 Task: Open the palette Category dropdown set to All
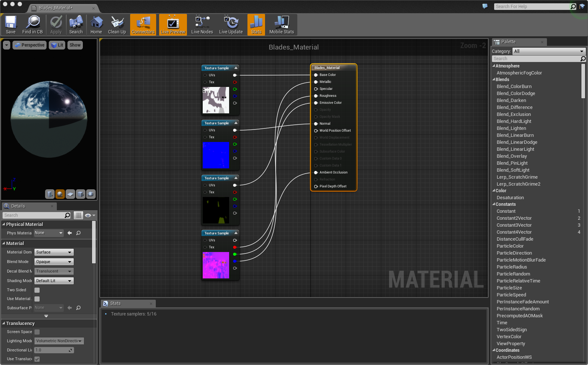(548, 51)
